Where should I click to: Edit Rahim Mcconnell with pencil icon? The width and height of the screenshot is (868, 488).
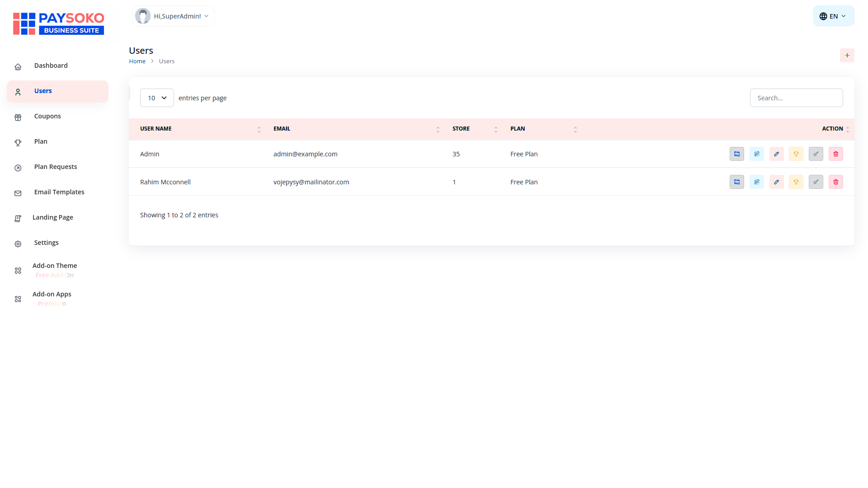click(776, 182)
